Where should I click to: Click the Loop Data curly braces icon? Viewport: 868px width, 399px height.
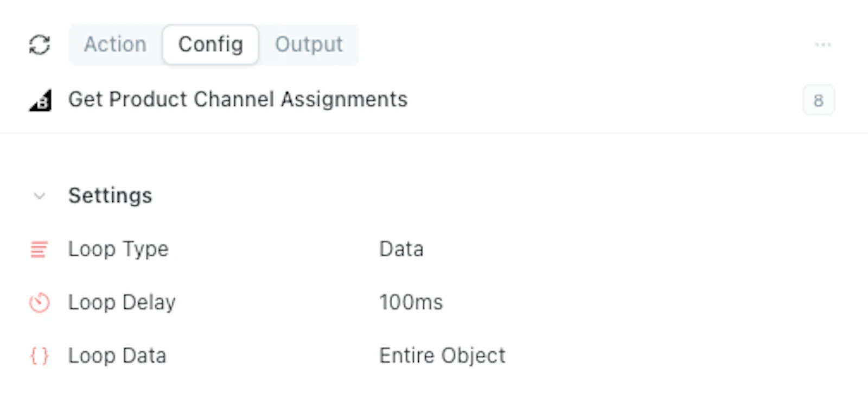tap(40, 356)
